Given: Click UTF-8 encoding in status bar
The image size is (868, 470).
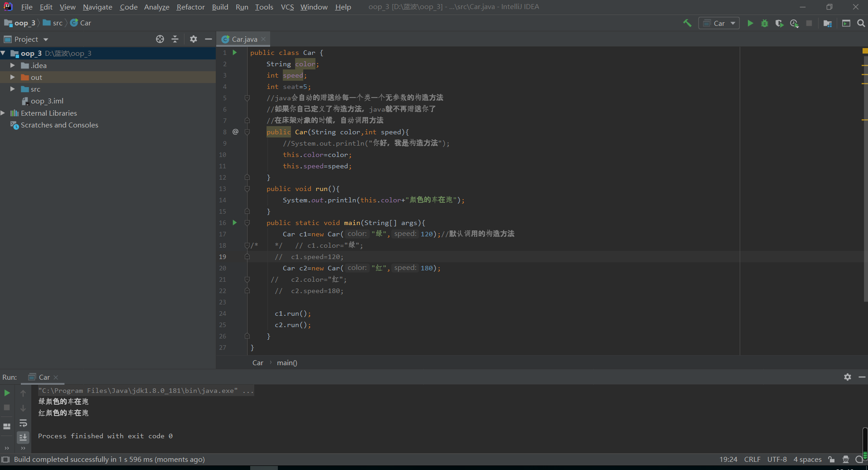Looking at the screenshot, I should (x=777, y=459).
